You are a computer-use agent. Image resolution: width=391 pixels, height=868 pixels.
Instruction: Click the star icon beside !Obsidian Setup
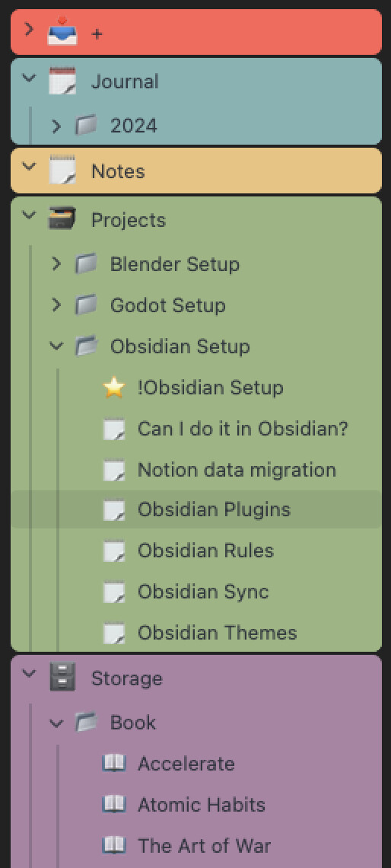[x=114, y=387]
